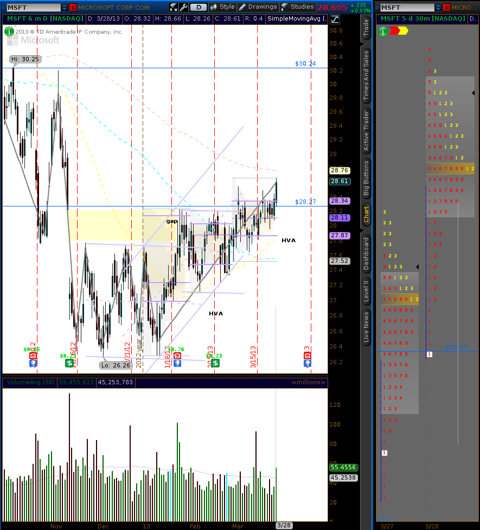This screenshot has width=480, height=530.
Task: Click red and yellow arrows indicator
Action: tap(399, 31)
